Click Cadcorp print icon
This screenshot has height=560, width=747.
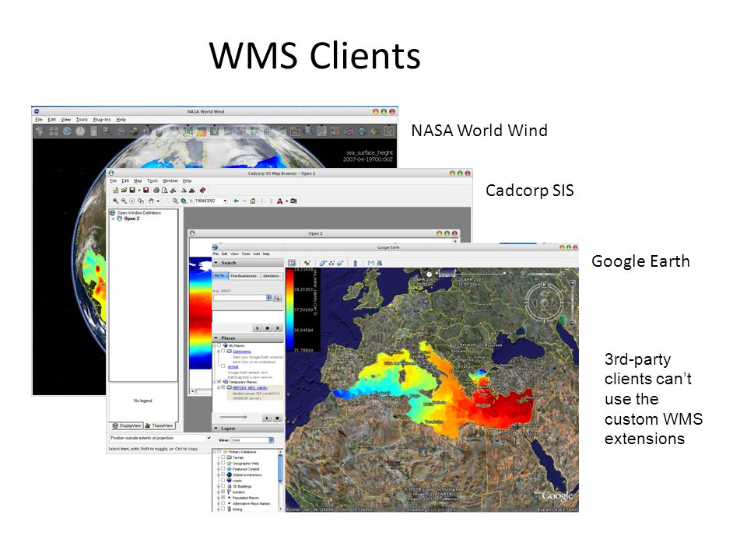coord(156,190)
